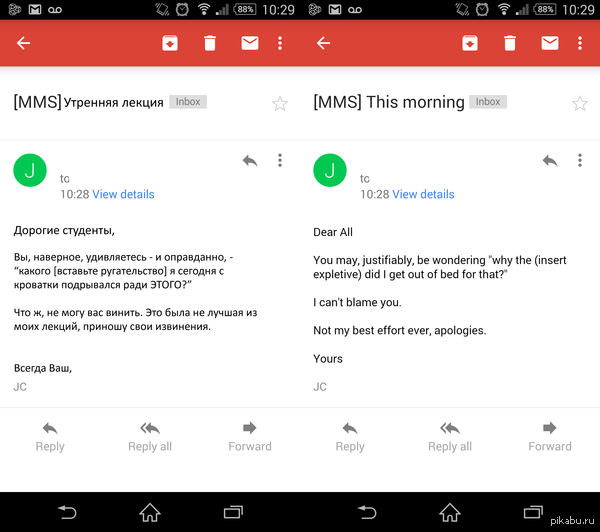This screenshot has height=532, width=600.
Task: Tap sender avatar J in the 'Dear All' email
Action: coord(330,170)
